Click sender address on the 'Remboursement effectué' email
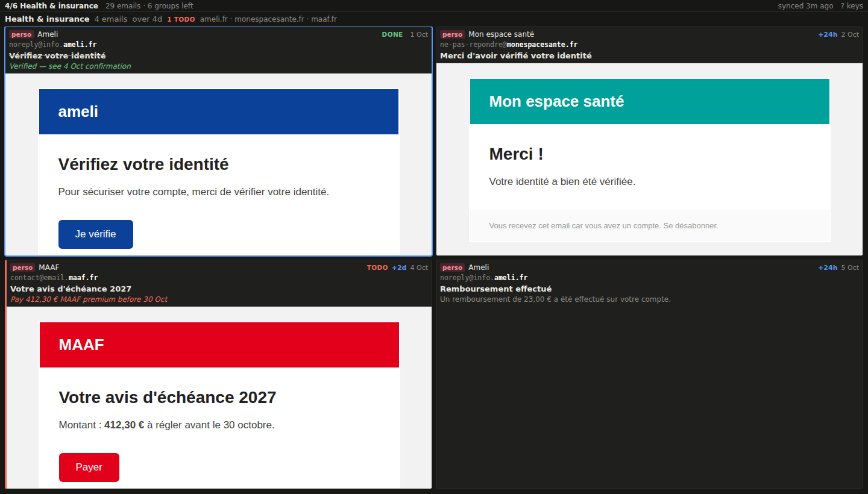This screenshot has height=494, width=868. 484,278
